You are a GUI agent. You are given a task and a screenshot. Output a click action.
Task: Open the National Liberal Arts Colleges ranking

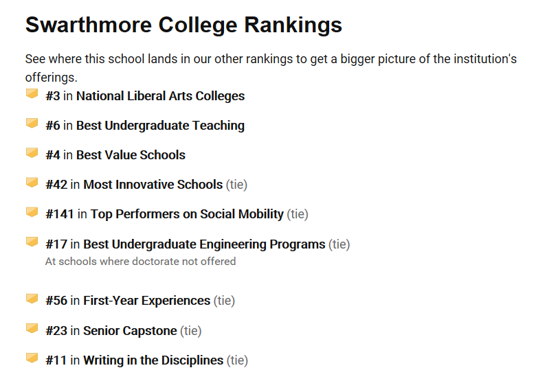(160, 96)
